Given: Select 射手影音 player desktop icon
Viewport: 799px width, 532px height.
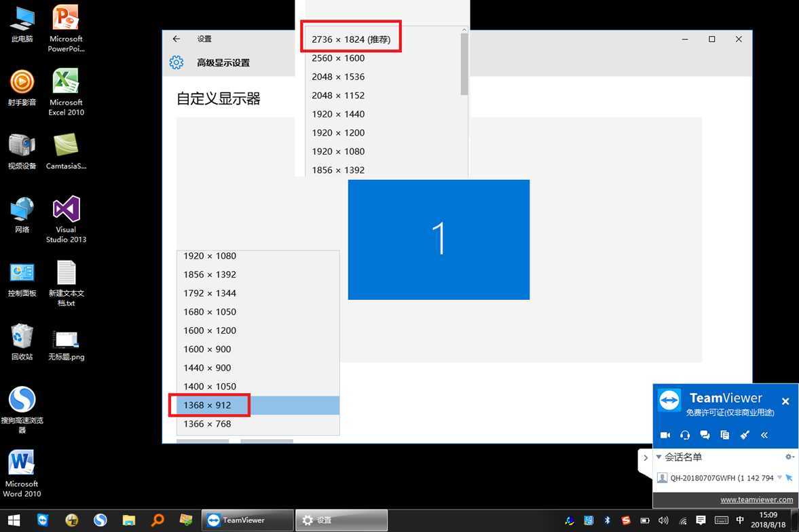Looking at the screenshot, I should (x=22, y=88).
